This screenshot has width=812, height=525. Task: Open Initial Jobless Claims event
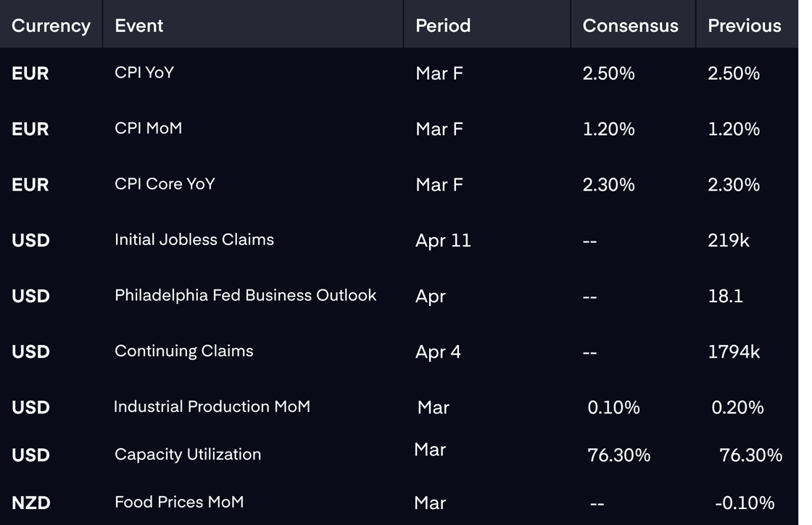point(194,239)
